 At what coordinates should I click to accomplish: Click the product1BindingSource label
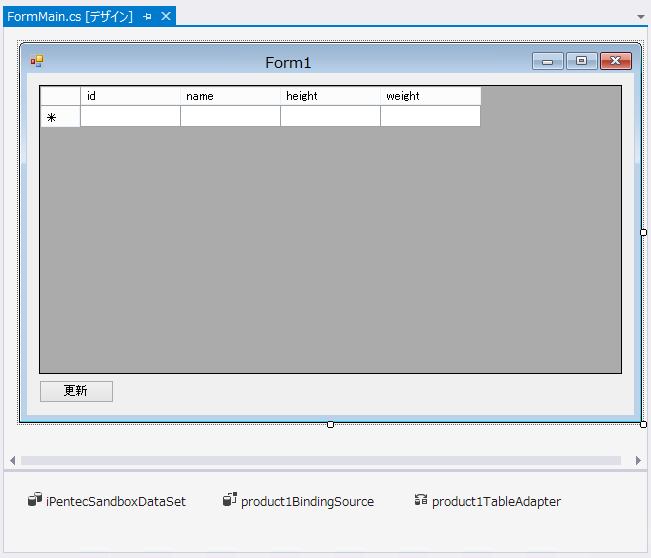point(307,502)
